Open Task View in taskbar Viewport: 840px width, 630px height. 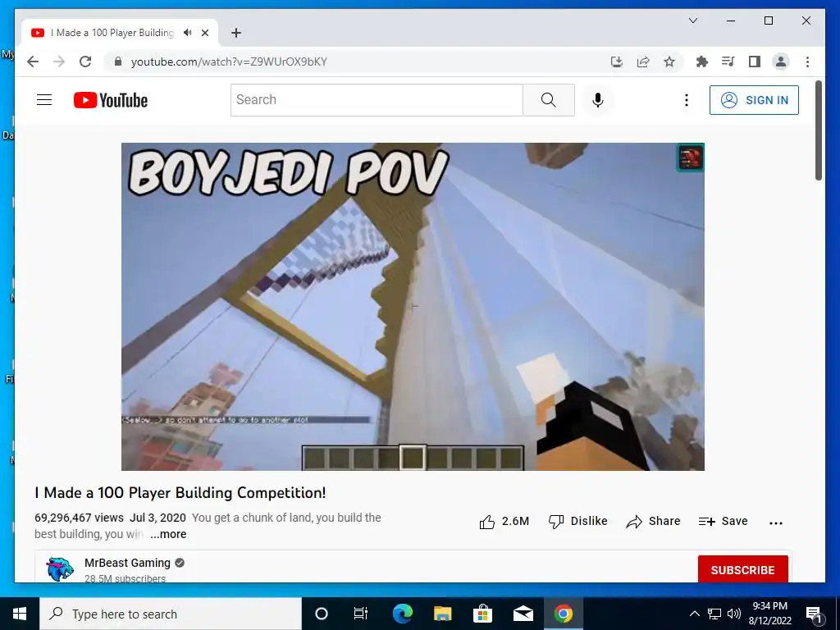click(x=361, y=614)
